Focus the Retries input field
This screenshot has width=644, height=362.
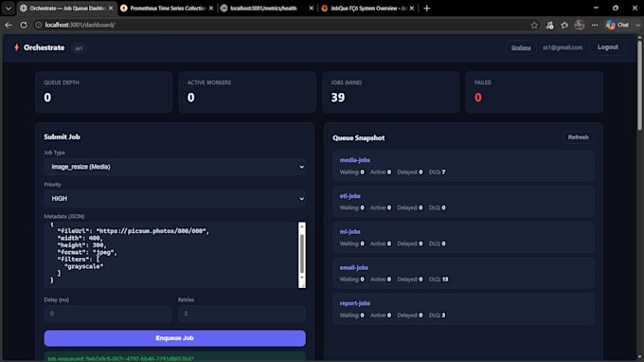tap(241, 314)
